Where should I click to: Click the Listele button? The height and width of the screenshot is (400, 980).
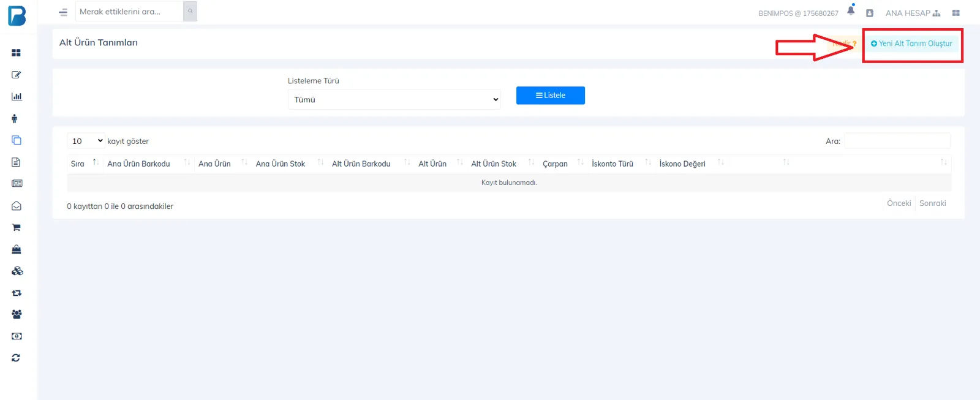click(x=551, y=96)
